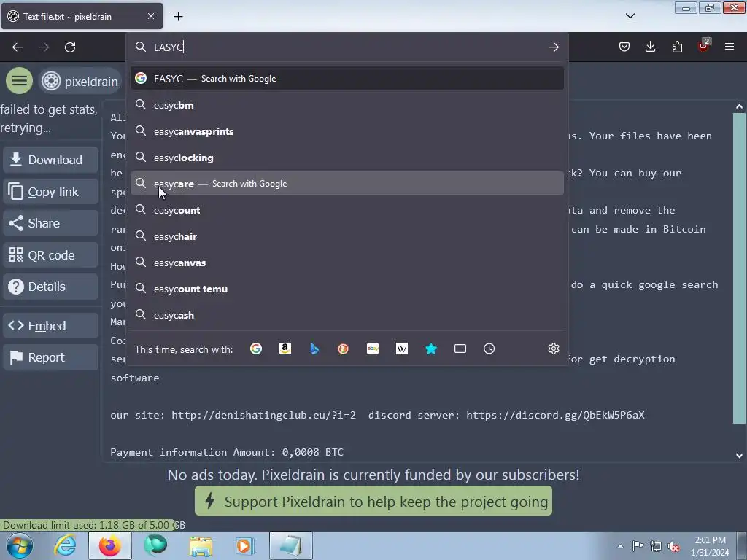This screenshot has height=560, width=747.
Task: Click the text viewer vertical scrollbar thumb
Action: click(x=739, y=268)
